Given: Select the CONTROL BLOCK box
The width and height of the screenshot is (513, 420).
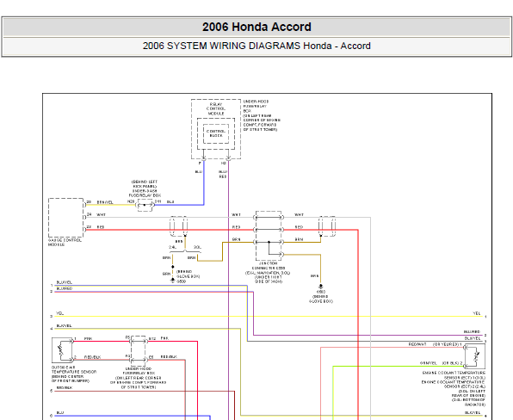Looking at the screenshot, I should (x=216, y=133).
